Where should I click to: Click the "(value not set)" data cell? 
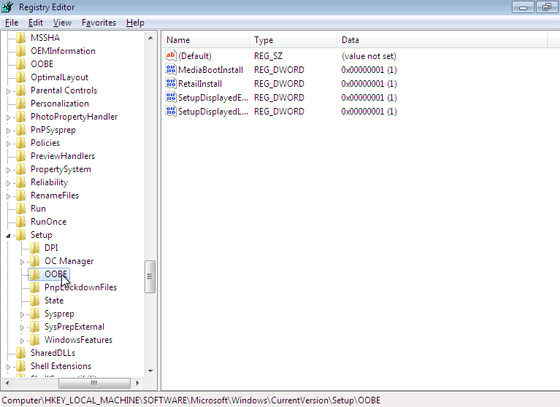pos(369,56)
